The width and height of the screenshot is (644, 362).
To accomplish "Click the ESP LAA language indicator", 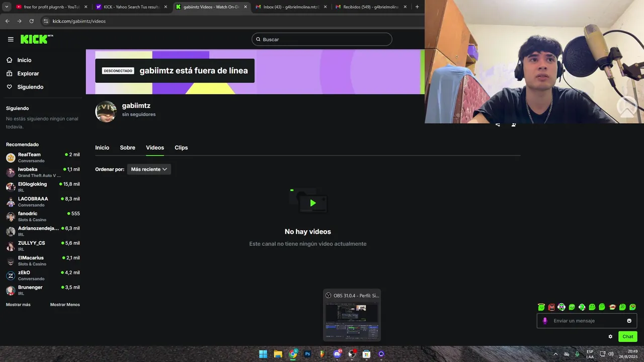I will (x=590, y=354).
